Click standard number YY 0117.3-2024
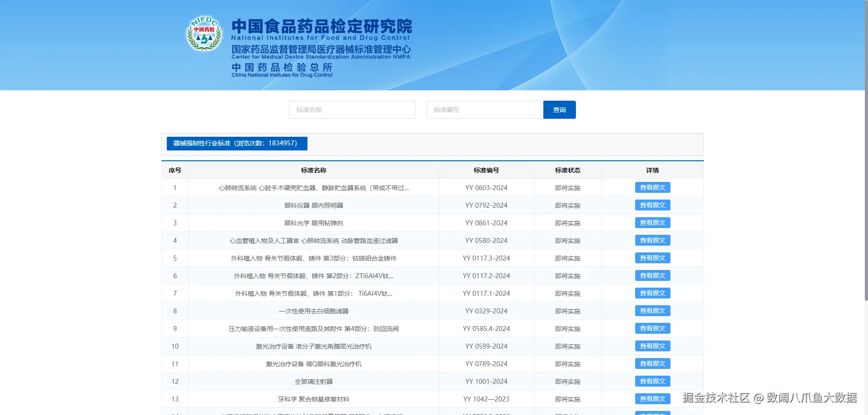This screenshot has height=415, width=868. click(486, 258)
